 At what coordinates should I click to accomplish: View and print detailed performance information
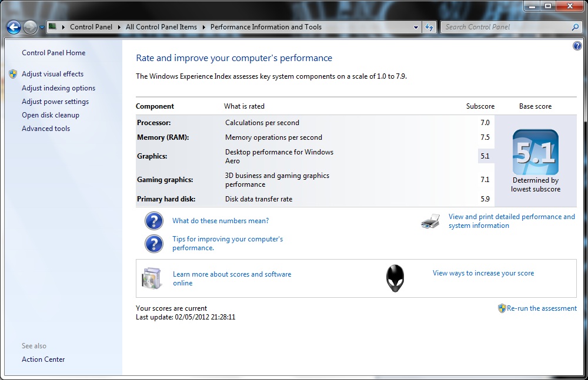click(512, 221)
